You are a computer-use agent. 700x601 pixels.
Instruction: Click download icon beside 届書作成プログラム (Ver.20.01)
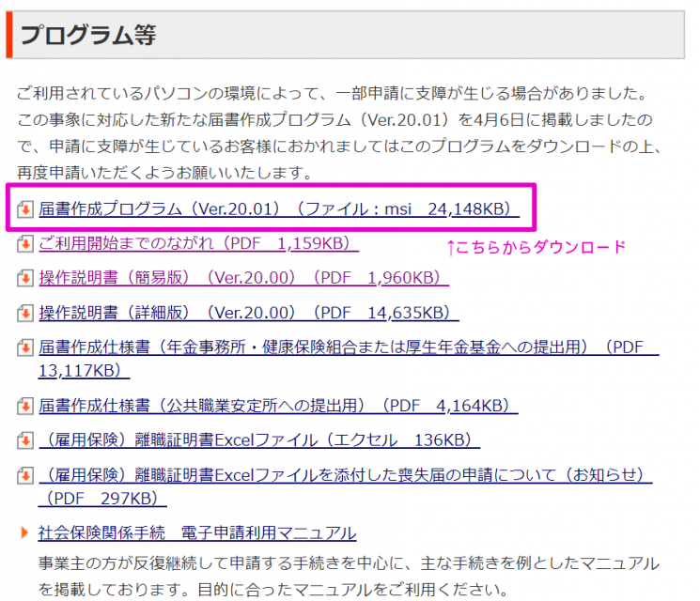[x=25, y=209]
